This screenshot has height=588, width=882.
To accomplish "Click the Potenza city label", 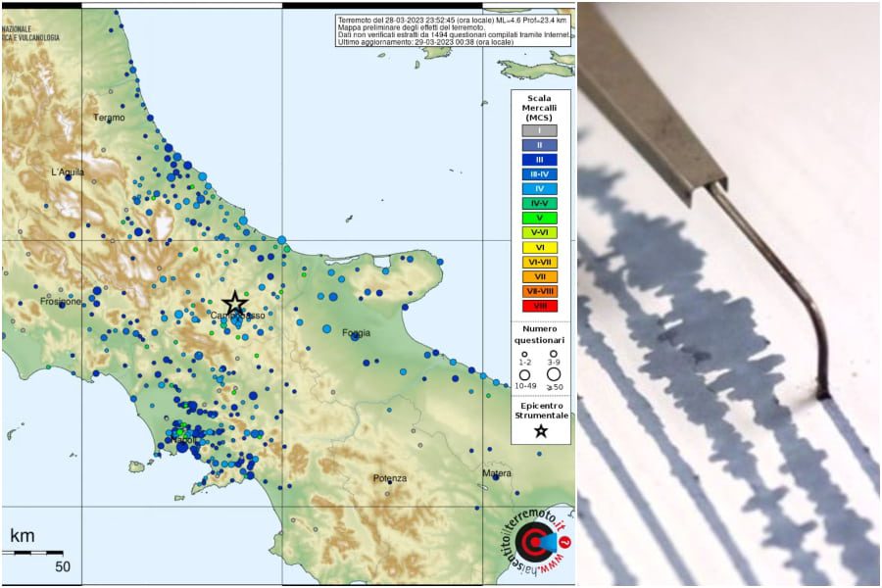I will coord(389,478).
